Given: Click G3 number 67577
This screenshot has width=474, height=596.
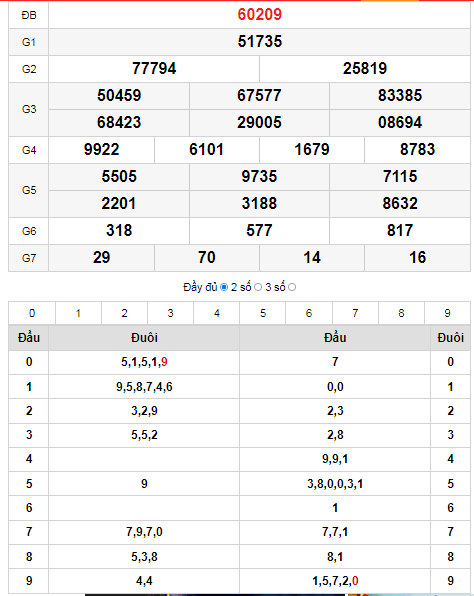Looking at the screenshot, I should (x=259, y=95).
